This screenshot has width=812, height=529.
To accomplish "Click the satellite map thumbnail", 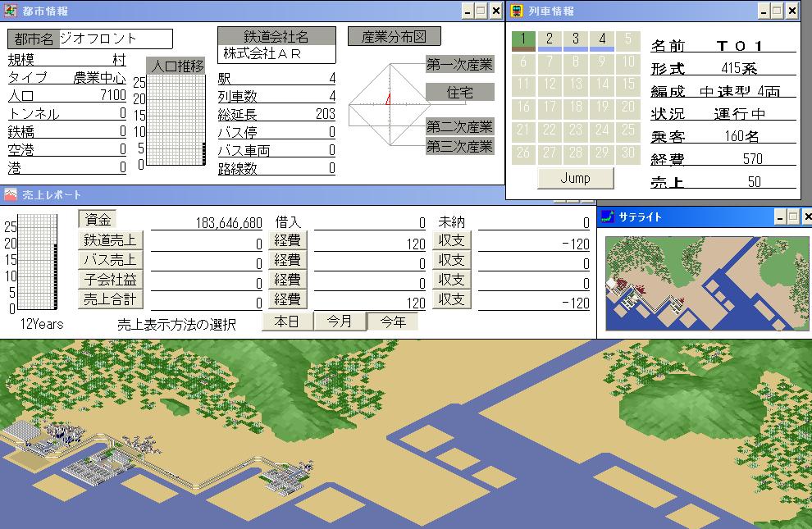I will click(707, 284).
